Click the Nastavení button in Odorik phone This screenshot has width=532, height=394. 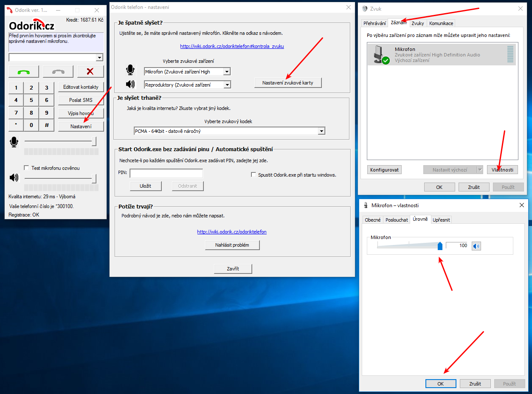click(81, 127)
